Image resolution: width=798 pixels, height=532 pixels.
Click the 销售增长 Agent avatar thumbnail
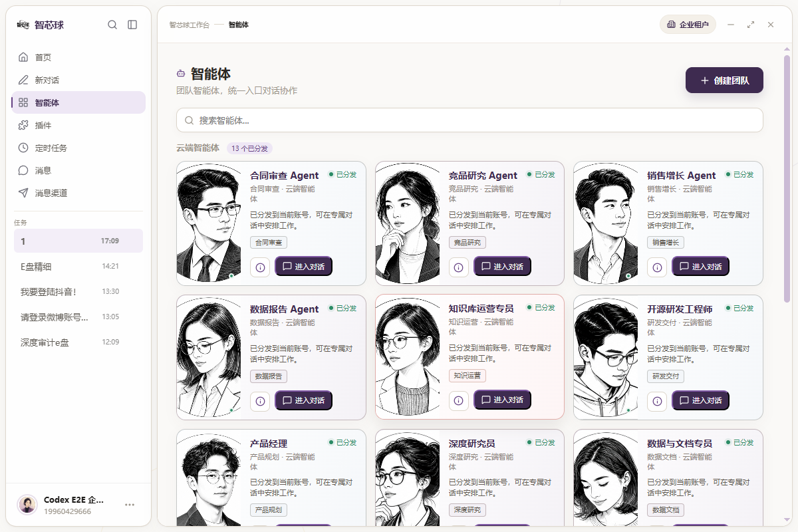(x=606, y=223)
